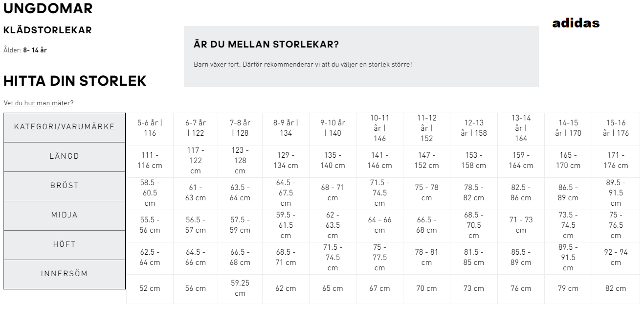Click the adidas logo

[x=576, y=23]
